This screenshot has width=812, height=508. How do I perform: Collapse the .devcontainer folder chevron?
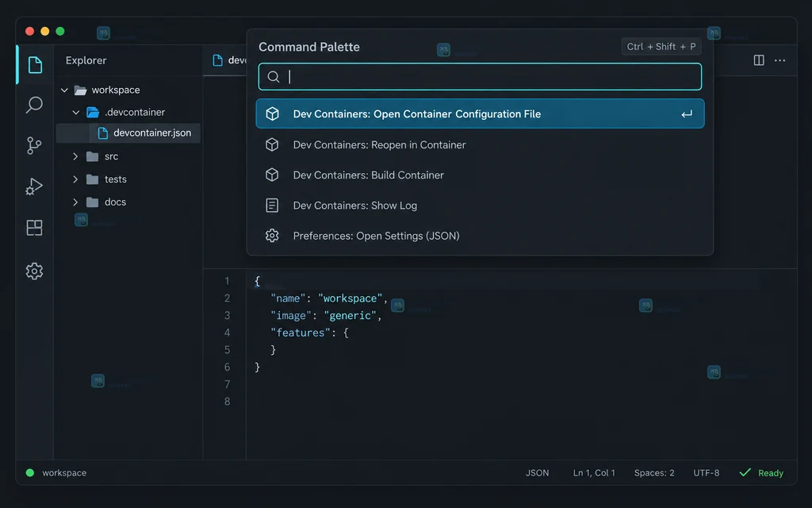point(75,112)
